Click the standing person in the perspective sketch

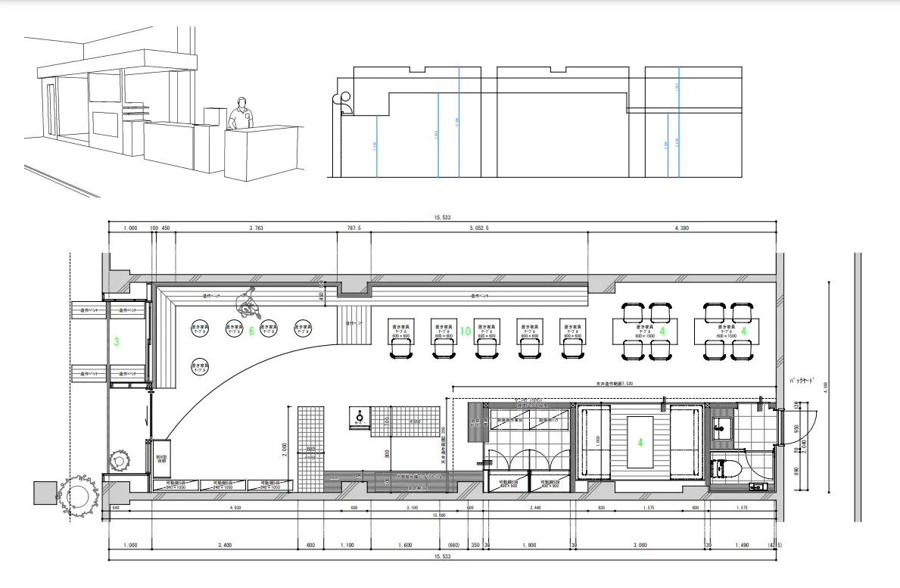241,115
